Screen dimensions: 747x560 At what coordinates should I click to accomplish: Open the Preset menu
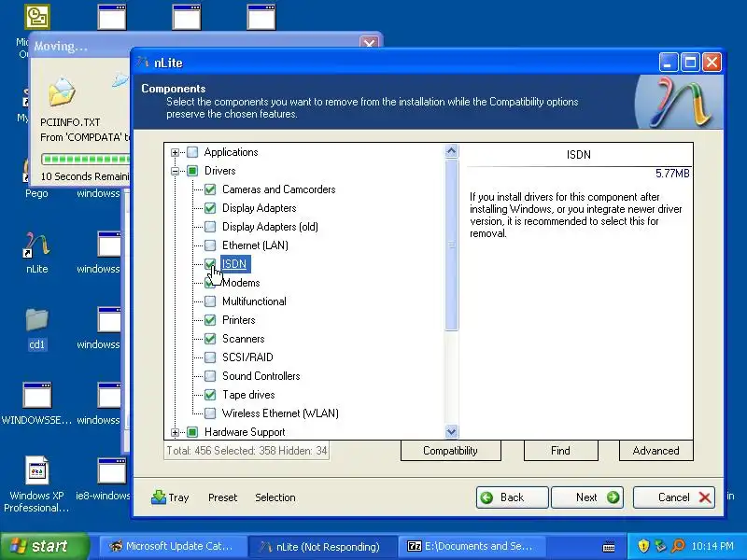click(x=222, y=497)
